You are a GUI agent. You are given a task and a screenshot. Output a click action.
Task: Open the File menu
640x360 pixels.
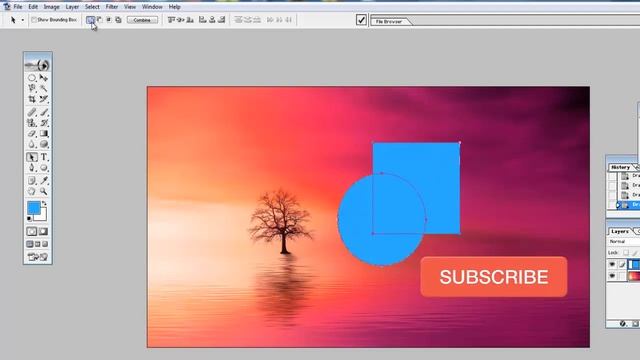click(x=18, y=7)
